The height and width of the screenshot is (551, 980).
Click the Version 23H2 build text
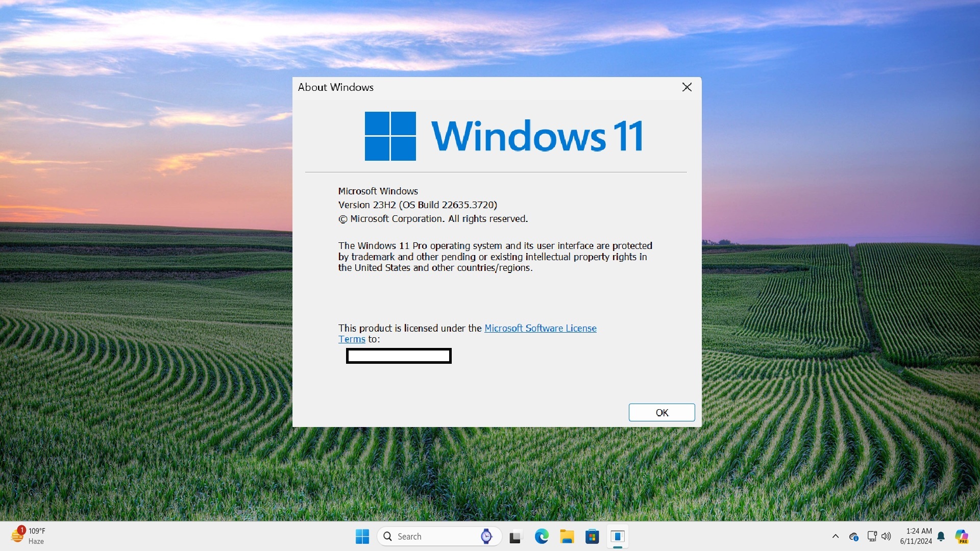418,205
